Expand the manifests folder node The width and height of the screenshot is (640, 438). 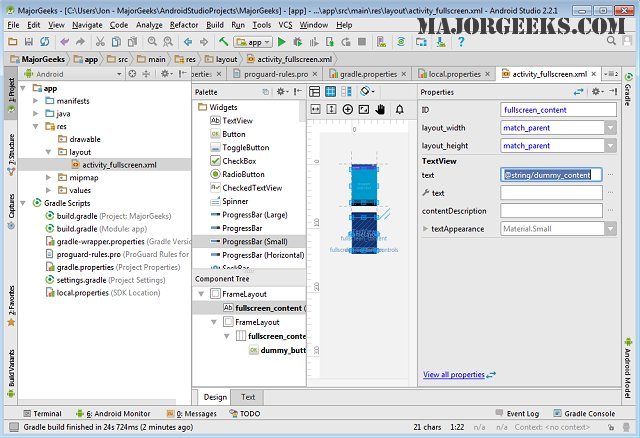click(36, 100)
